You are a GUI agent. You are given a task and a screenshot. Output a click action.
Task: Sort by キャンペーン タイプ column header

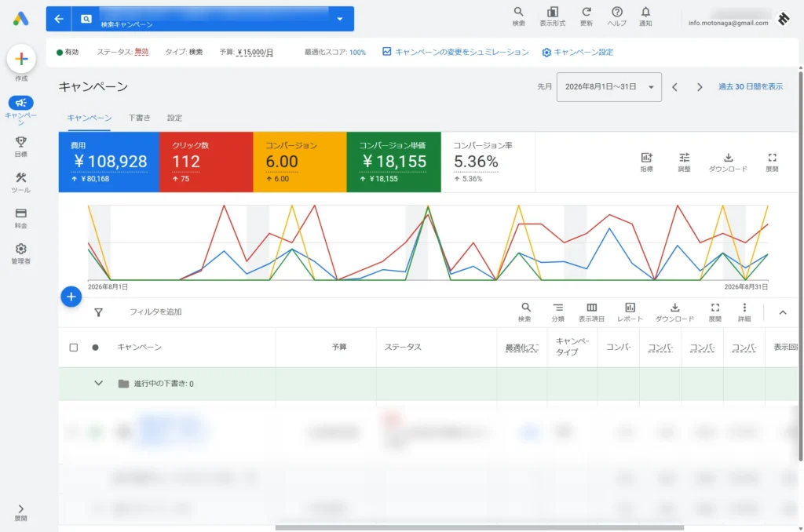[x=572, y=347]
